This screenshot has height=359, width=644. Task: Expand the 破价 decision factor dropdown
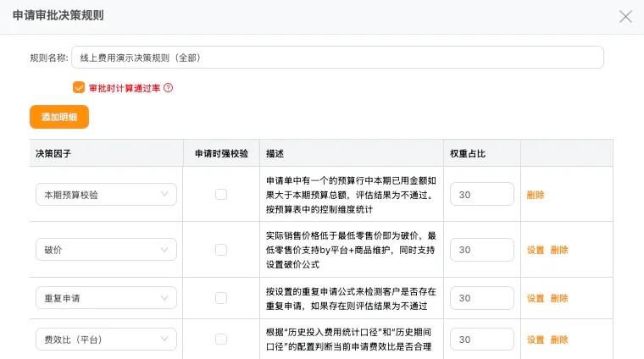pyautogui.click(x=107, y=250)
